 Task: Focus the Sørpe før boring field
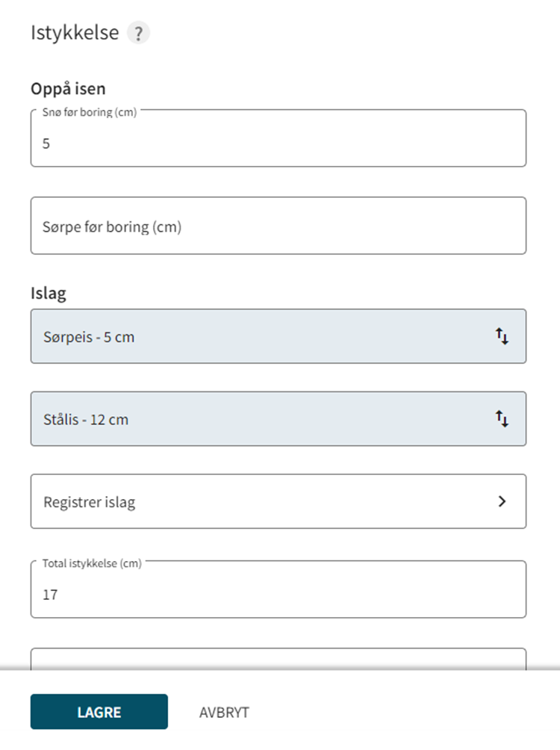pos(279,226)
